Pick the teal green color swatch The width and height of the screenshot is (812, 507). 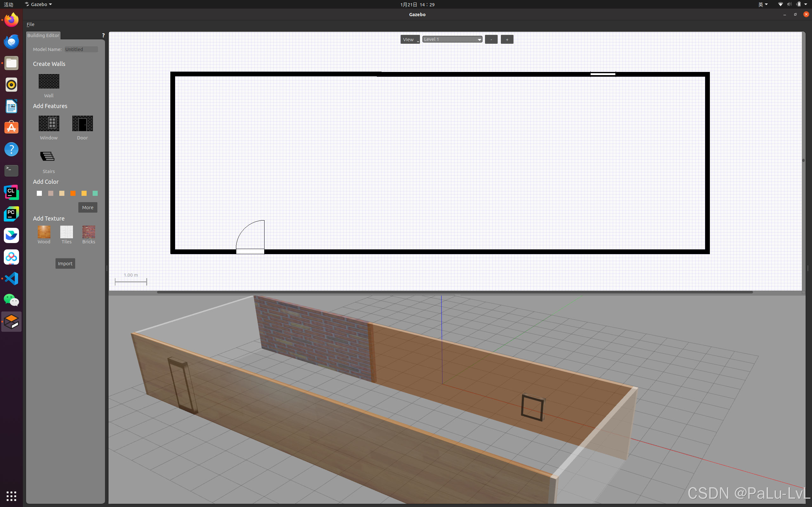point(95,194)
